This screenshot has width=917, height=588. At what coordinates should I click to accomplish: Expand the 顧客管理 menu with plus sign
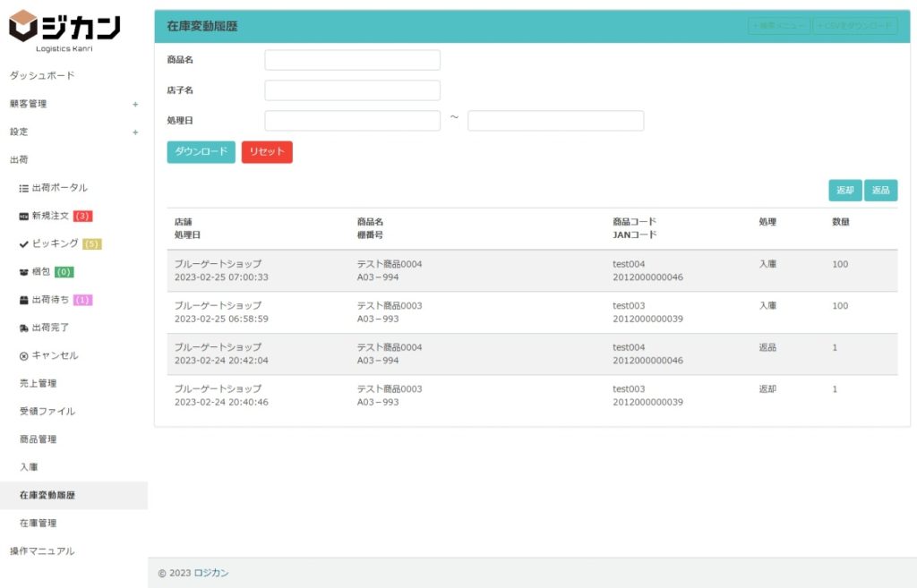point(135,104)
